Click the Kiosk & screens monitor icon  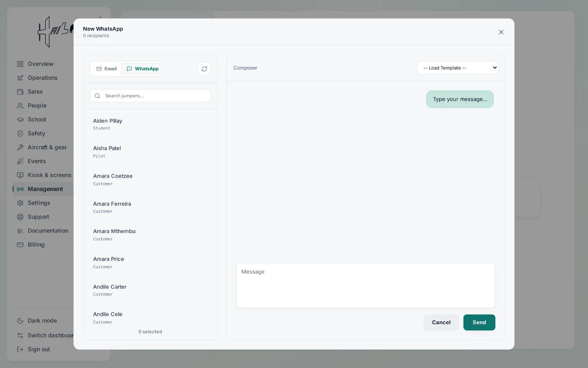tap(20, 175)
